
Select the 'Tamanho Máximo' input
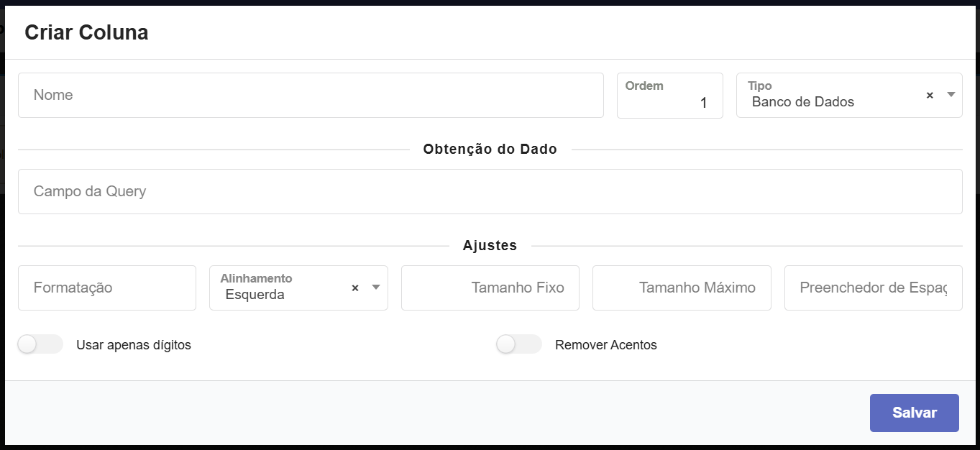[682, 288]
